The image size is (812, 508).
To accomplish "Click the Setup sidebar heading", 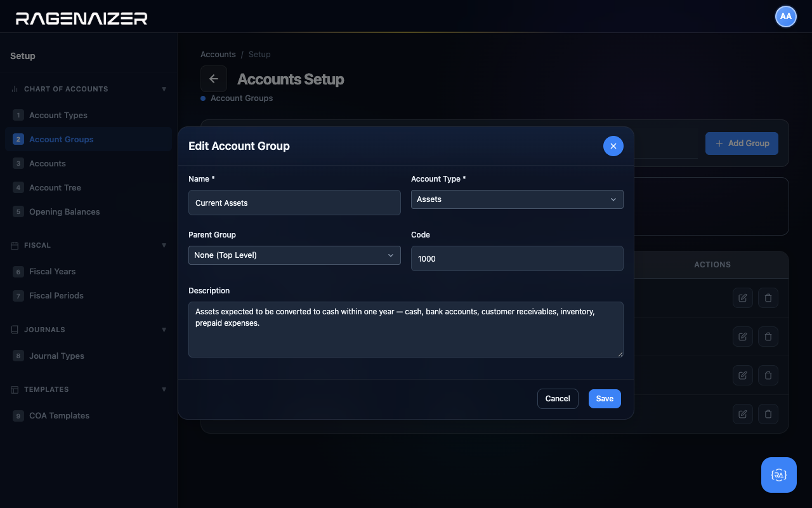I will [23, 56].
